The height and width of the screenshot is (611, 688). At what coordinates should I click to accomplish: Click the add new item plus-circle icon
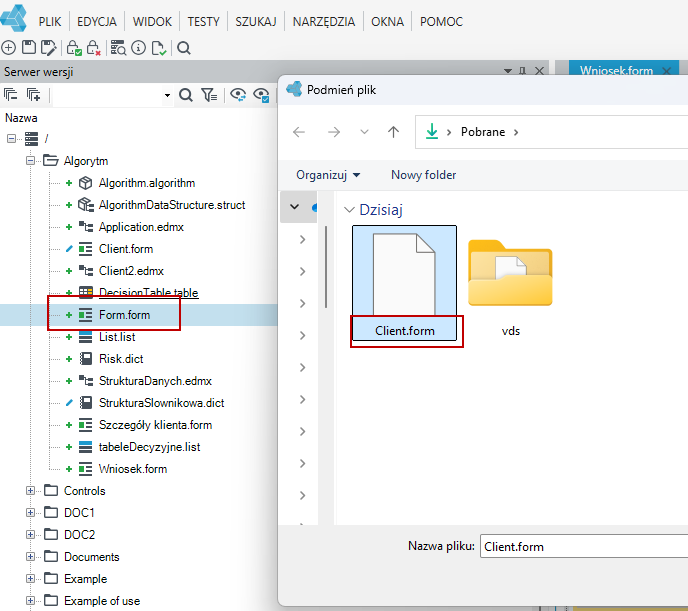click(8, 47)
